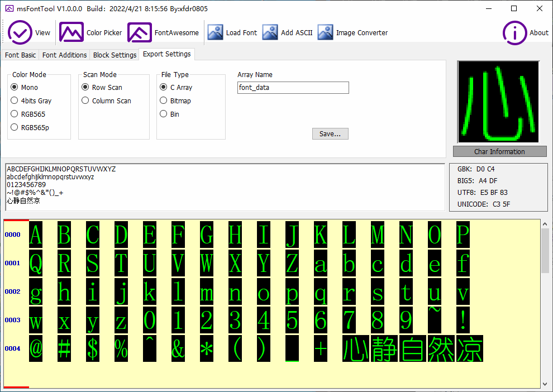Select 4bits Gray color mode
The height and width of the screenshot is (392, 553).
pyautogui.click(x=31, y=101)
